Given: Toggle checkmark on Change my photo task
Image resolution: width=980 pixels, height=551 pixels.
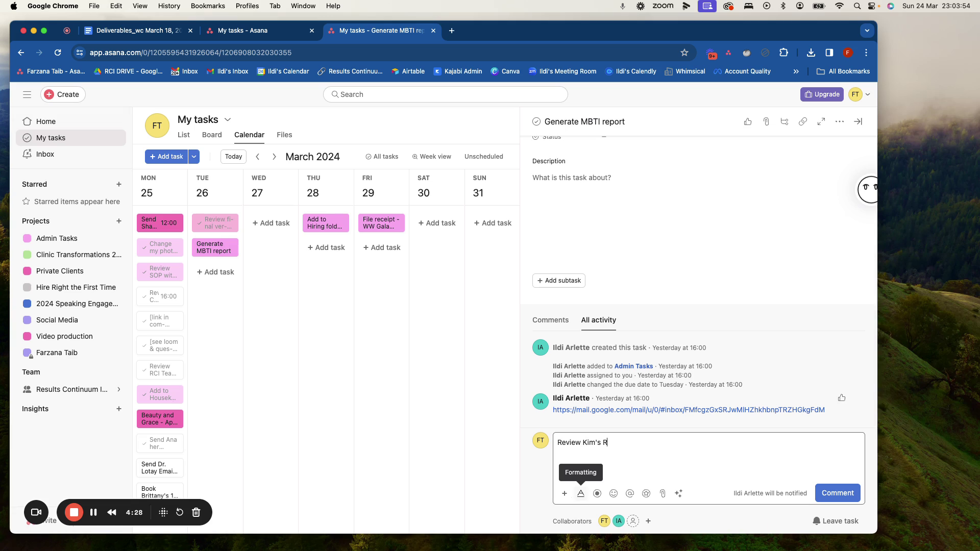Looking at the screenshot, I should coord(144,247).
